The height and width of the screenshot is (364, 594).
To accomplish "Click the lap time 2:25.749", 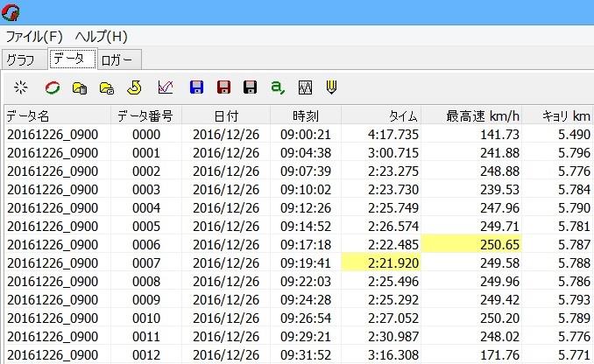I will coord(392,207).
